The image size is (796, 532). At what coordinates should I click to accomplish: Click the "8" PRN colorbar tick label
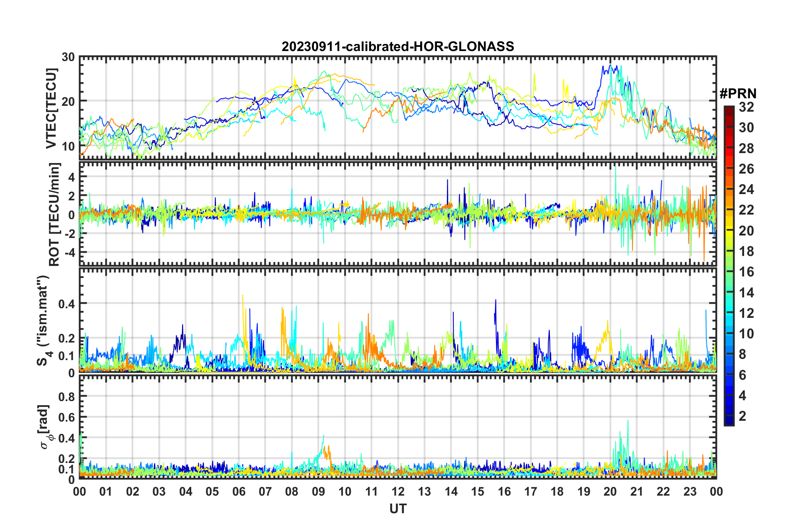(x=742, y=354)
